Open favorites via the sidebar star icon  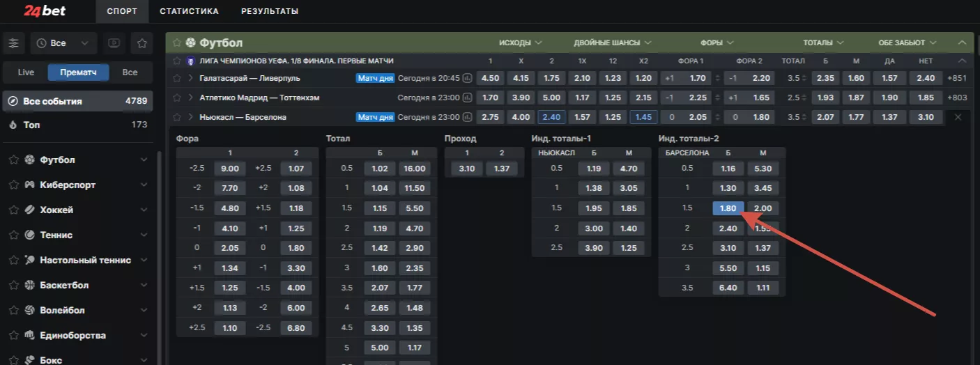pos(141,43)
